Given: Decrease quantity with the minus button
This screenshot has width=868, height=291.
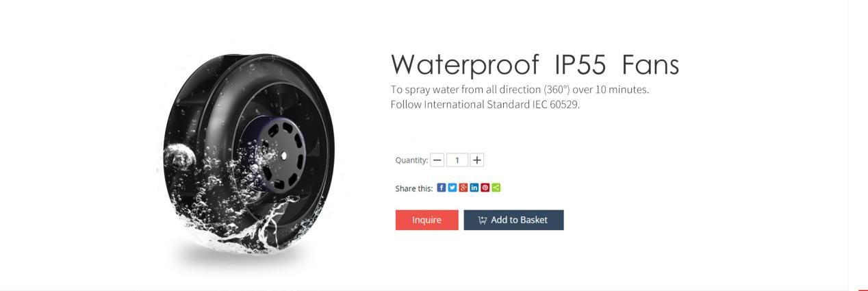Looking at the screenshot, I should [437, 160].
